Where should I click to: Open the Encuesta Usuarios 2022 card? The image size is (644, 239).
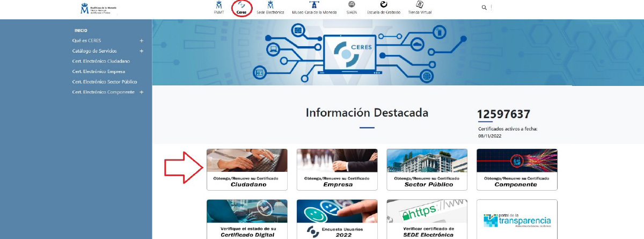pos(337,219)
